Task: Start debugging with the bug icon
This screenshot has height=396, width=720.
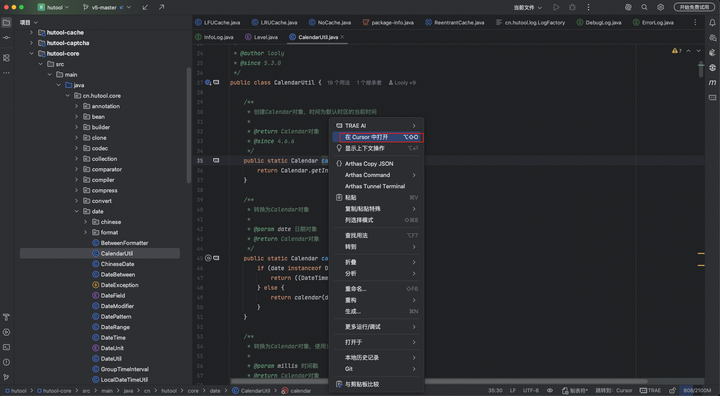Action: [x=572, y=7]
